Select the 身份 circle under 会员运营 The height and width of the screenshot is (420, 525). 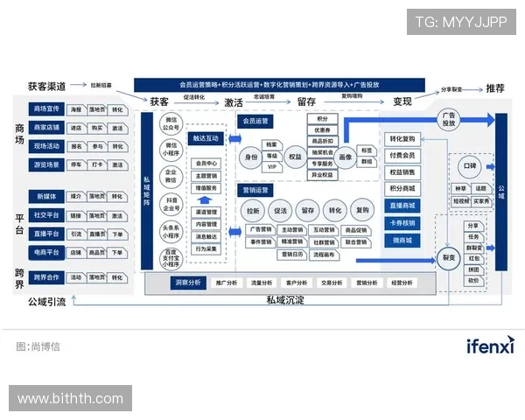252,157
